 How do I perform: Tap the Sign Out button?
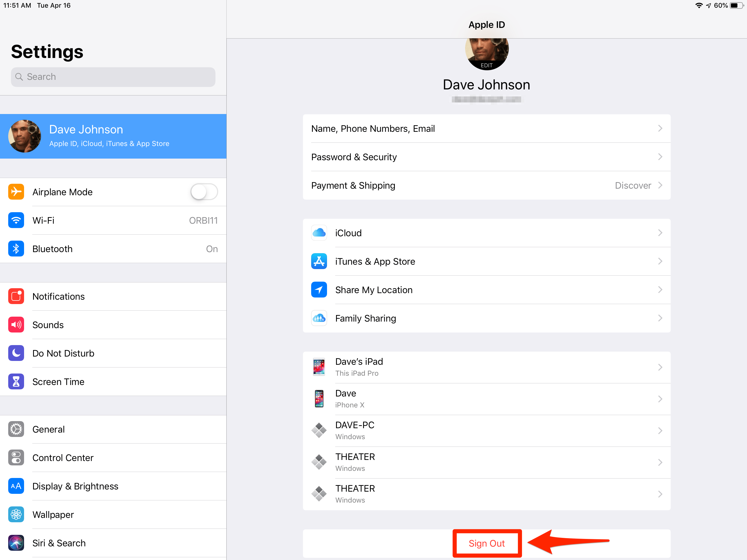point(487,543)
